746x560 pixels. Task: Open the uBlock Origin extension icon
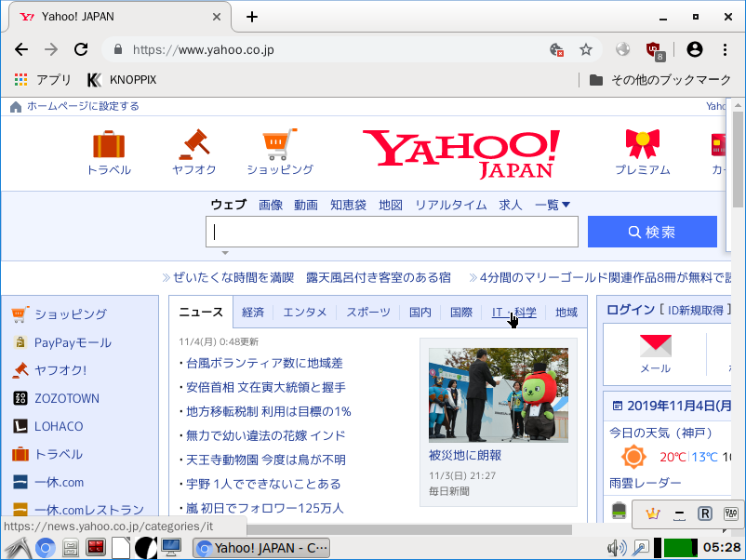655,50
